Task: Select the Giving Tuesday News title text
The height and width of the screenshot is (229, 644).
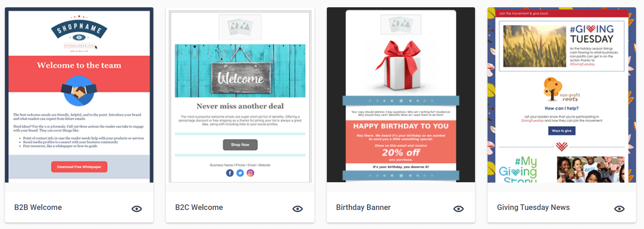Action: click(533, 207)
